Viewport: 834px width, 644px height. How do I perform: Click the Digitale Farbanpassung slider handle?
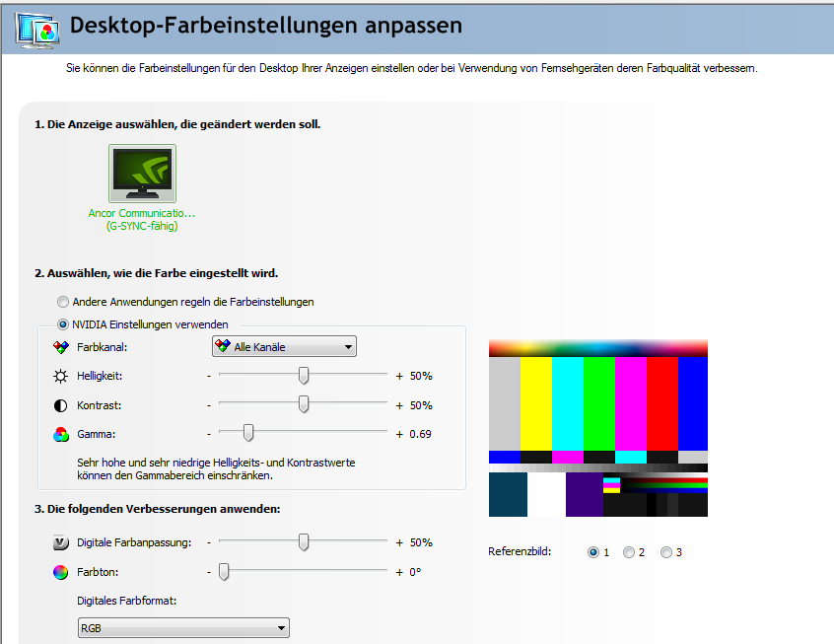tap(304, 541)
